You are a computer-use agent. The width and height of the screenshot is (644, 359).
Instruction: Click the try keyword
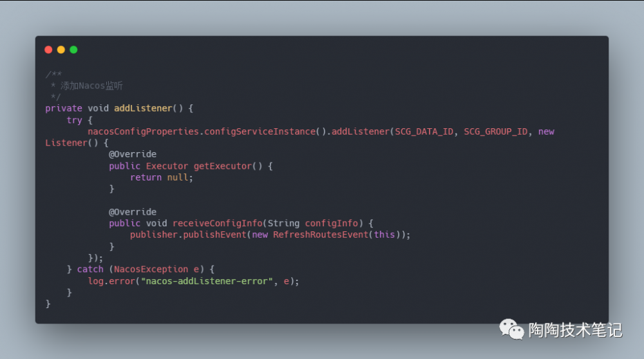(x=74, y=120)
